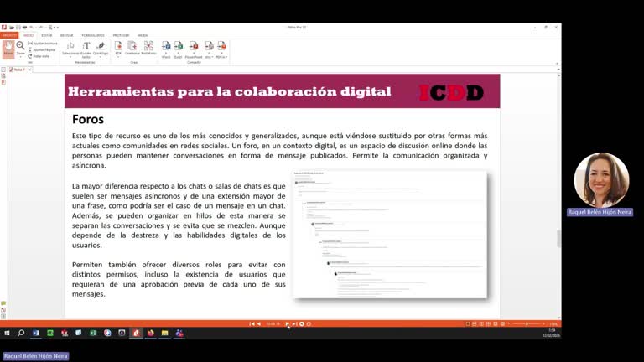Image resolution: width=644 pixels, height=362 pixels.
Task: Open the ARCHIVO menu tab
Action: pyautogui.click(x=9, y=35)
